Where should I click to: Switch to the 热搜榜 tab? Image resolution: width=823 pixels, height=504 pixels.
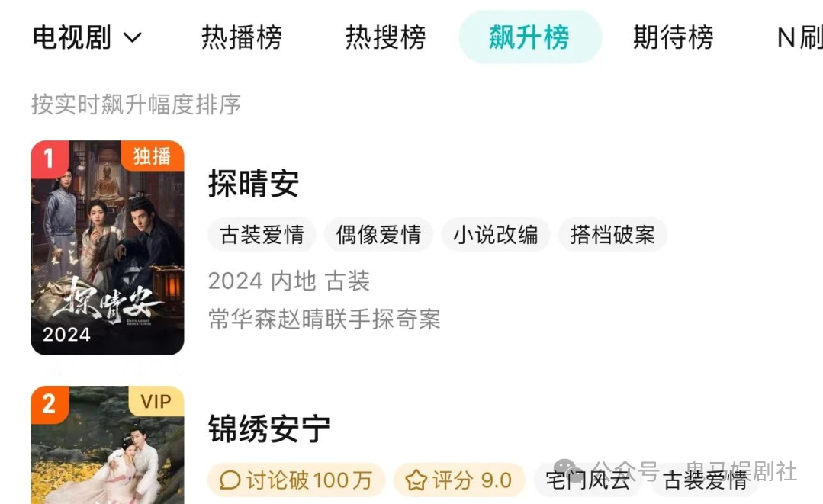[x=385, y=37]
